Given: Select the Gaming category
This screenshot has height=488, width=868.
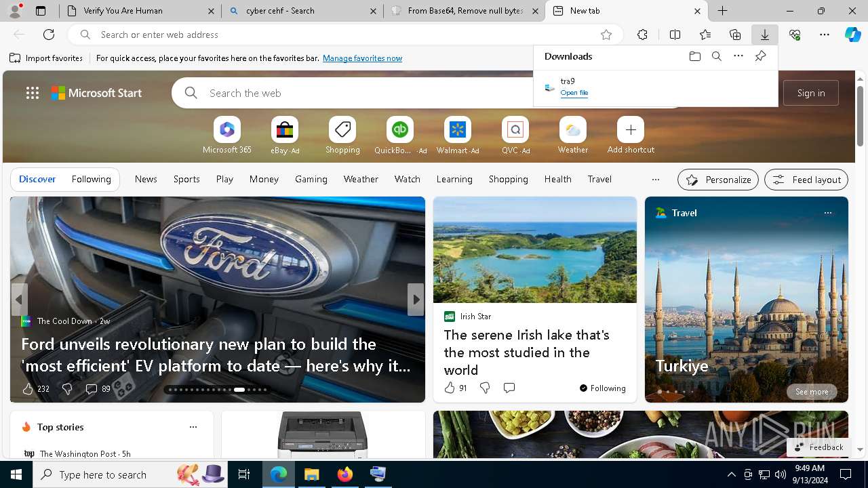Looking at the screenshot, I should click(311, 179).
